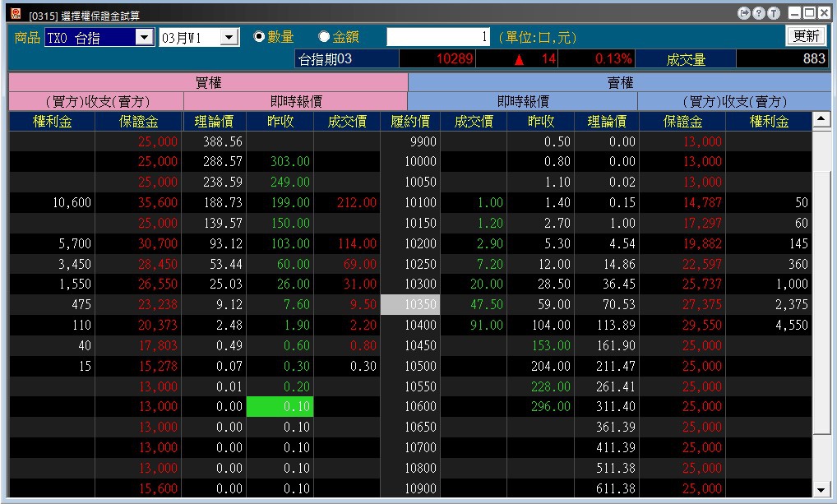Click put premium value 2,375
837x504 pixels.
[x=792, y=304]
